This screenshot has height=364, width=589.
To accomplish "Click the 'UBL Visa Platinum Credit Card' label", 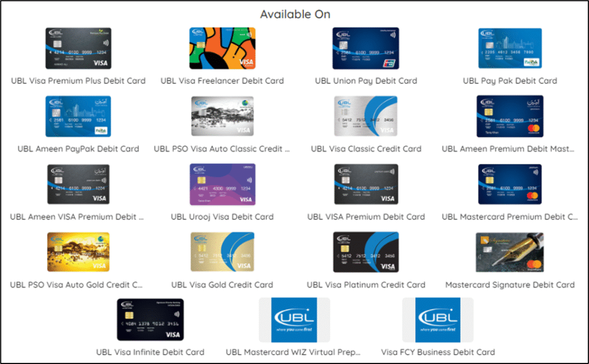I will 366,285.
